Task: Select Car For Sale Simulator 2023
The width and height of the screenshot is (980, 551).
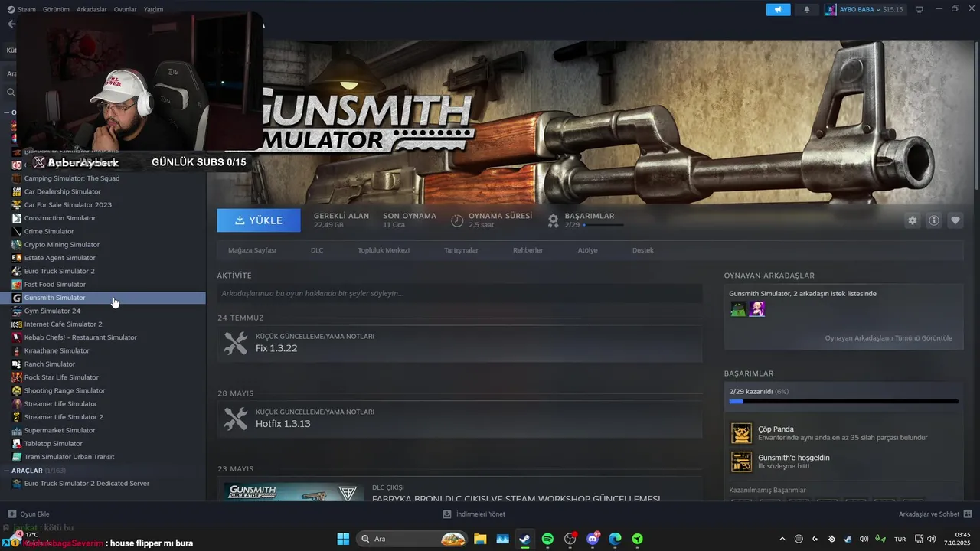Action: point(67,204)
